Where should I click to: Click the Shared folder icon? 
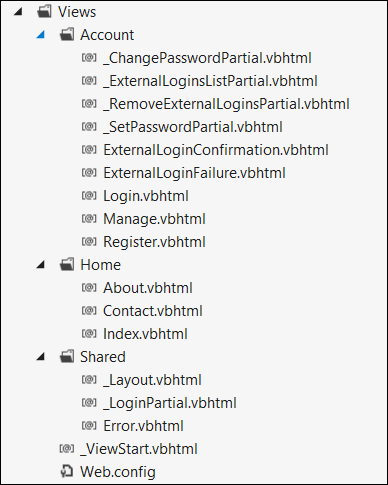click(67, 357)
